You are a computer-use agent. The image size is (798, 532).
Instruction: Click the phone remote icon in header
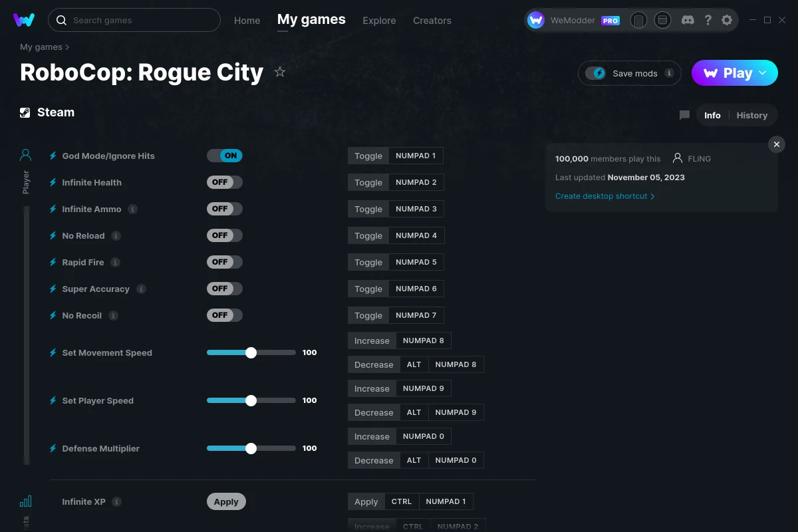639,20
